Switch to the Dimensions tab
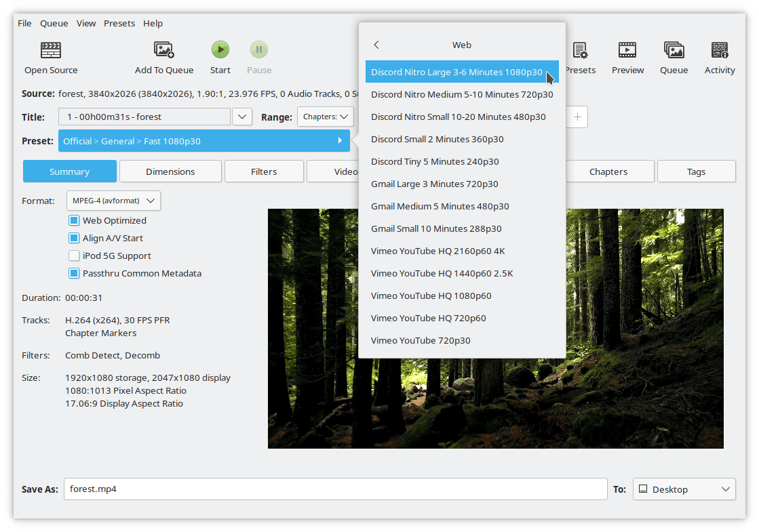The image size is (759, 532). click(170, 171)
